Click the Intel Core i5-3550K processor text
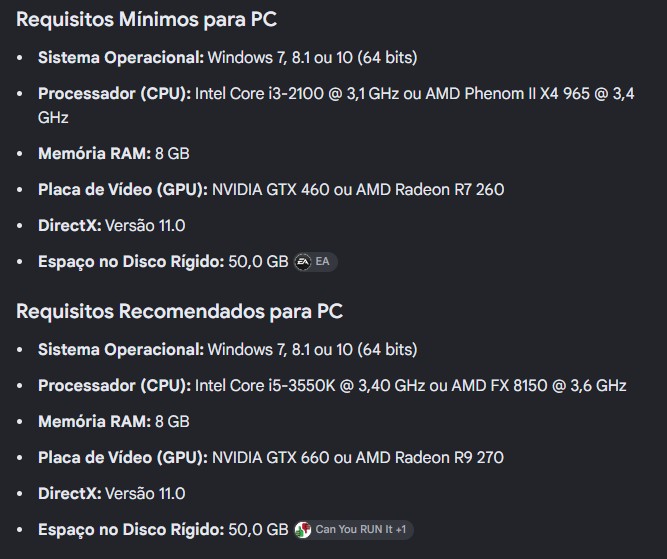667x559 pixels. click(x=265, y=386)
